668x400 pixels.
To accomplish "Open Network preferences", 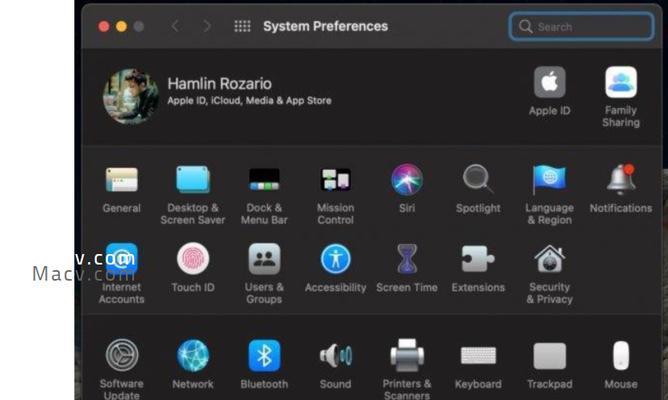I will 193,355.
